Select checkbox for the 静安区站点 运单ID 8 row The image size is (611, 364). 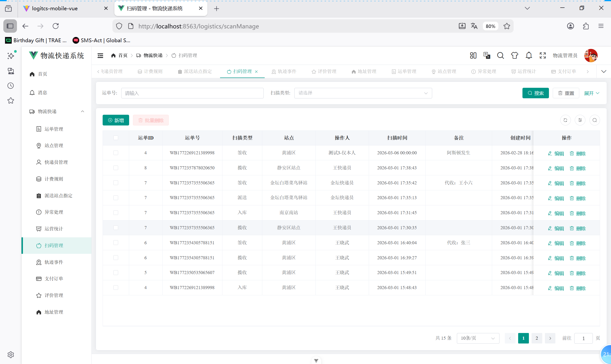[116, 168]
